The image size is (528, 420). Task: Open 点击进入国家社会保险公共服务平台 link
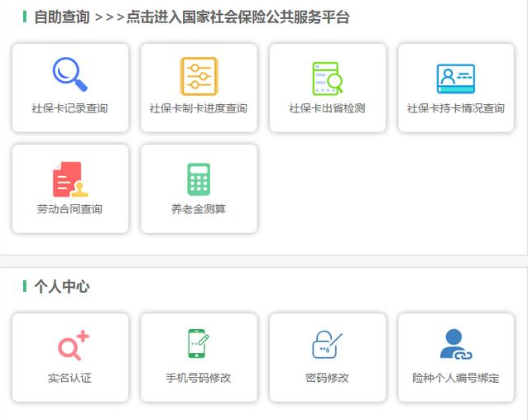[238, 17]
